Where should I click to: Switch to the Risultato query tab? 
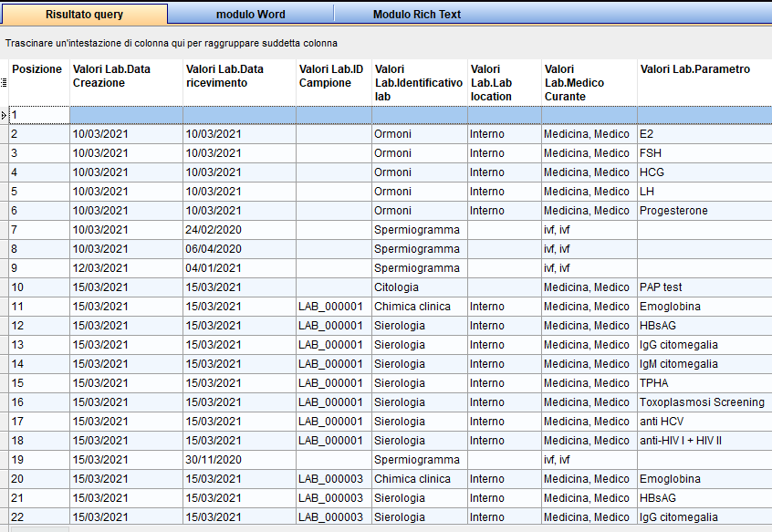click(84, 15)
